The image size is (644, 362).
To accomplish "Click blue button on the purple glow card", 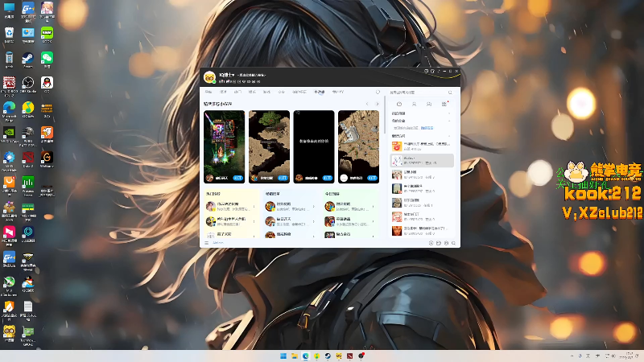I will tap(237, 178).
